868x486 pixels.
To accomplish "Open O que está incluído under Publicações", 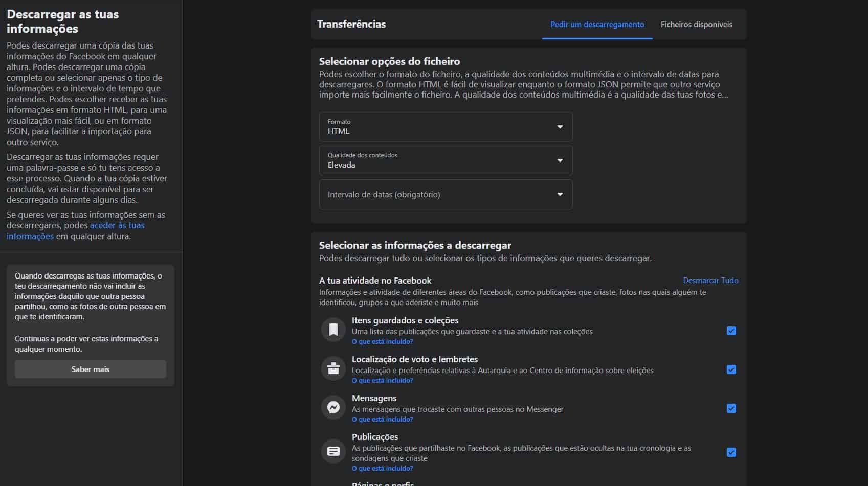I will [x=382, y=468].
